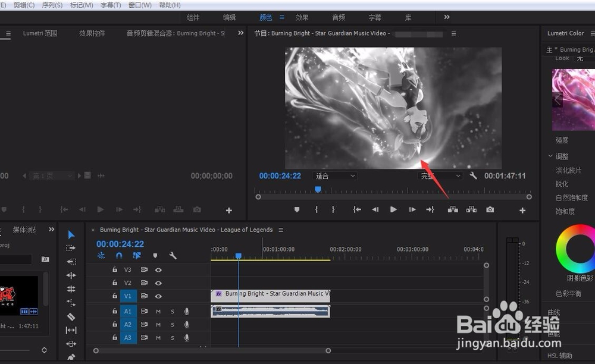
Task: Switch to the 效果 workspace
Action: pyautogui.click(x=302, y=17)
